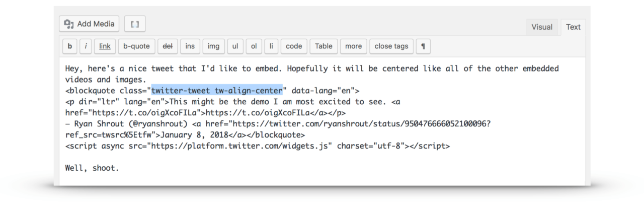Click the del strikethrough button
The image size is (644, 211).
pos(168,46)
